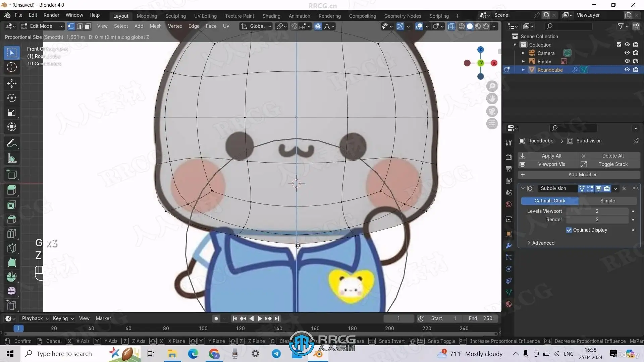644x362 pixels.
Task: Select the Scale tool
Action: point(12,113)
